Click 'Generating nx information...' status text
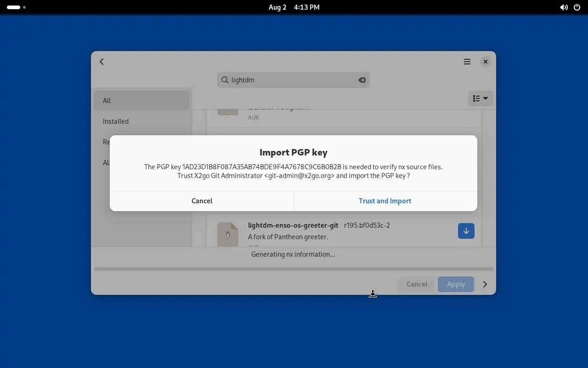Screen dimensions: 588x368 click(x=293, y=254)
